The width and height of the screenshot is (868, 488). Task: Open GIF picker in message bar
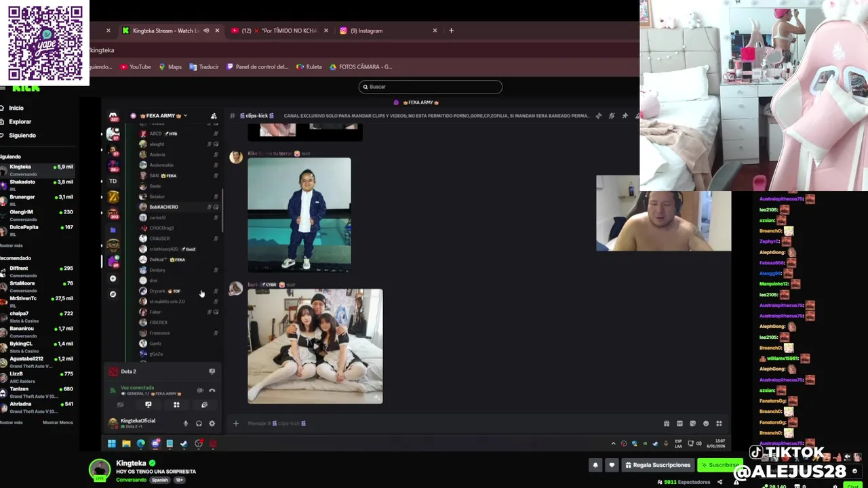(x=679, y=424)
